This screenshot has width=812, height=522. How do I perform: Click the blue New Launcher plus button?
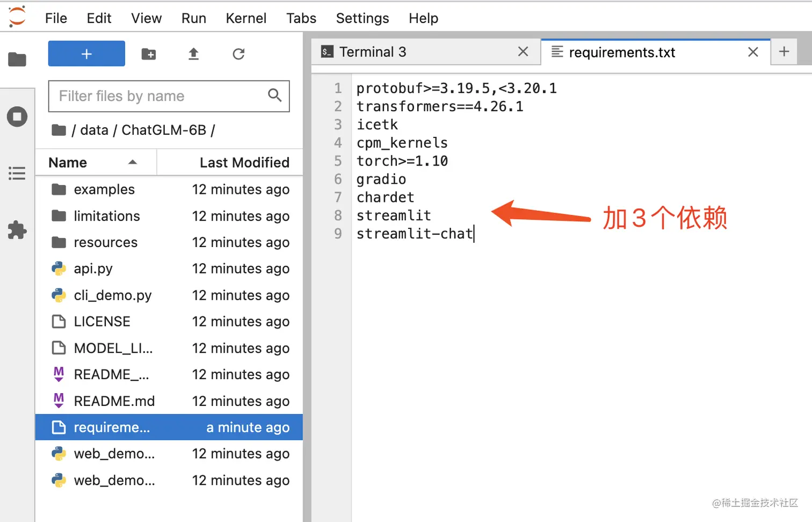click(86, 54)
